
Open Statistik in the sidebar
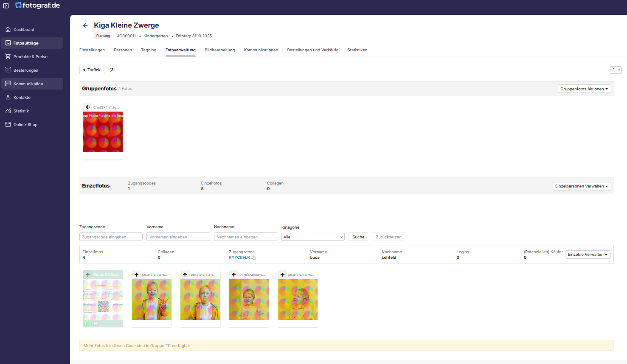pyautogui.click(x=32, y=111)
